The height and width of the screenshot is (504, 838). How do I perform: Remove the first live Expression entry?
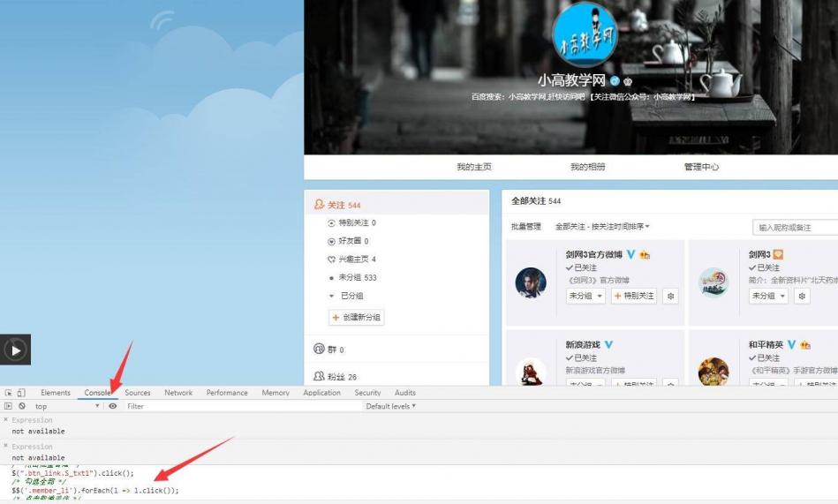pos(6,419)
